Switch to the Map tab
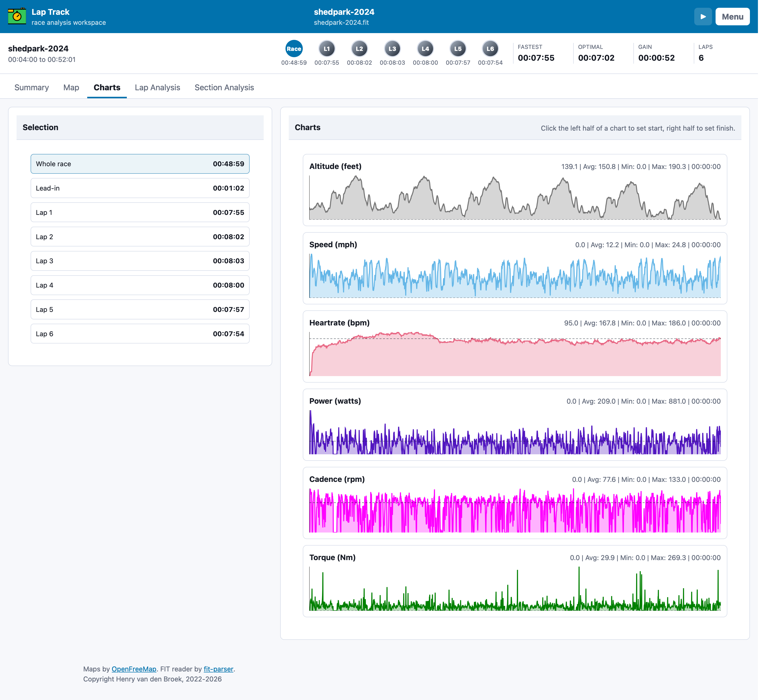Viewport: 784px width, 700px height. click(x=71, y=87)
